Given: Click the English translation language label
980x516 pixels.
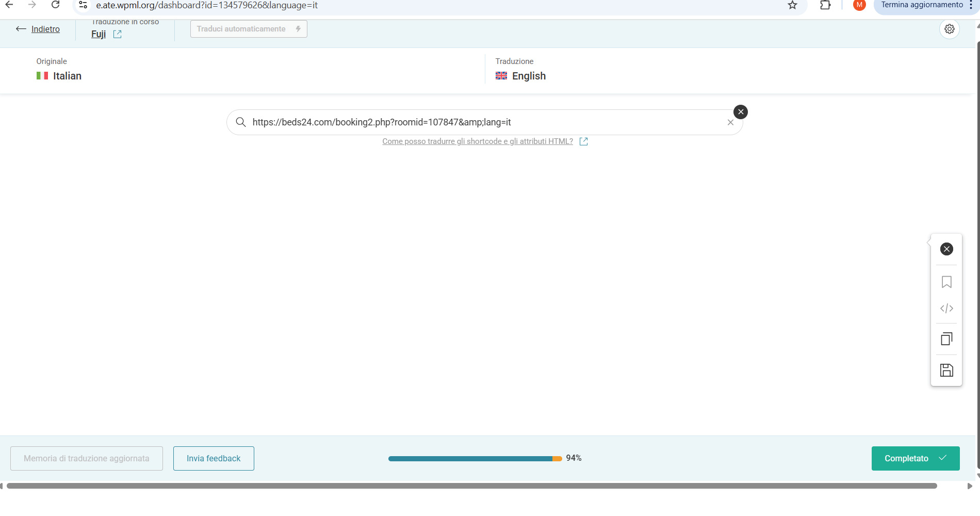Looking at the screenshot, I should coord(529,76).
